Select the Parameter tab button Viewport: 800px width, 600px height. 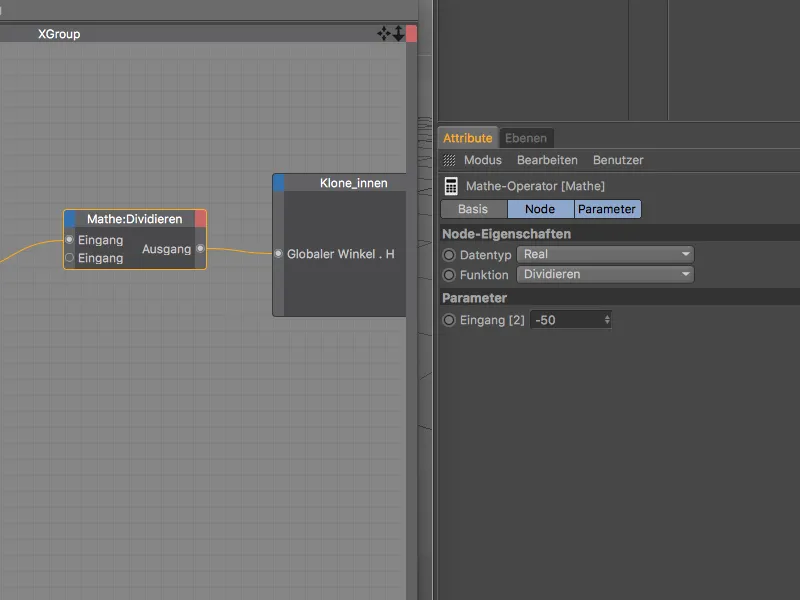(607, 209)
